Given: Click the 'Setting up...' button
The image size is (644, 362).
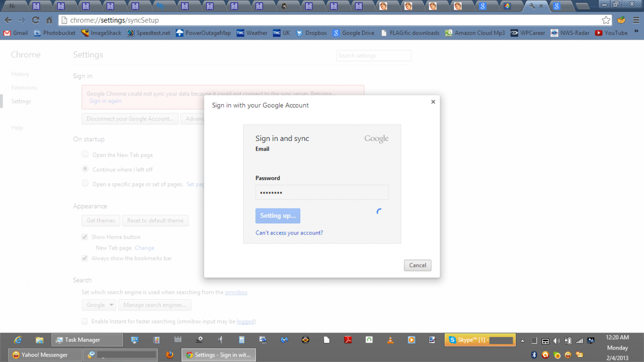Looking at the screenshot, I should pos(278,216).
